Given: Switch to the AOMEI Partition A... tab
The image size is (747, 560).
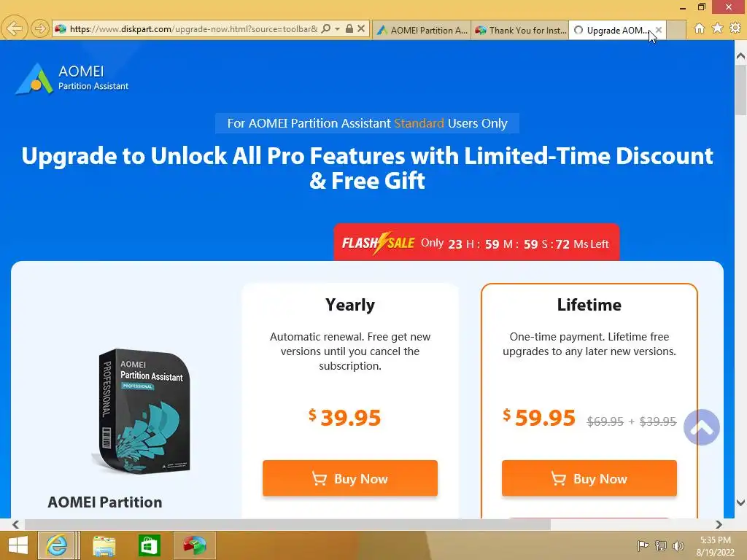Looking at the screenshot, I should pyautogui.click(x=422, y=30).
